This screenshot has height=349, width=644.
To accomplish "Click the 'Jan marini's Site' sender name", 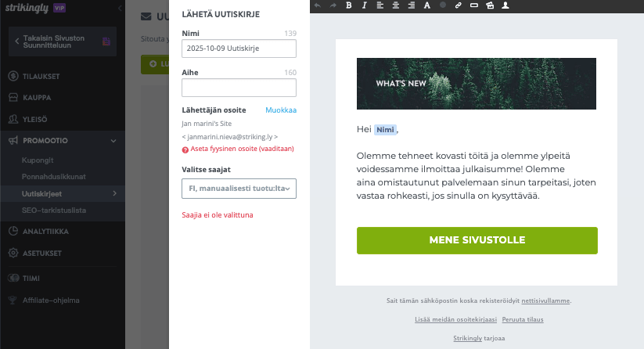I will tap(207, 124).
